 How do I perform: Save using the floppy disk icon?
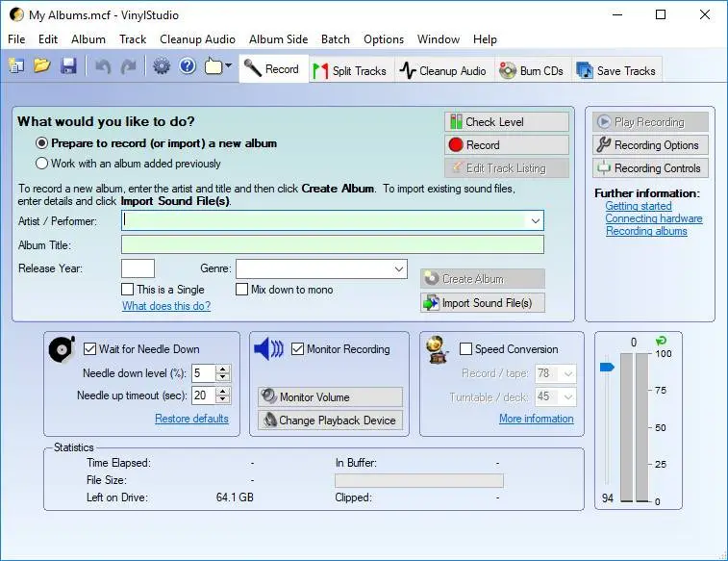68,66
